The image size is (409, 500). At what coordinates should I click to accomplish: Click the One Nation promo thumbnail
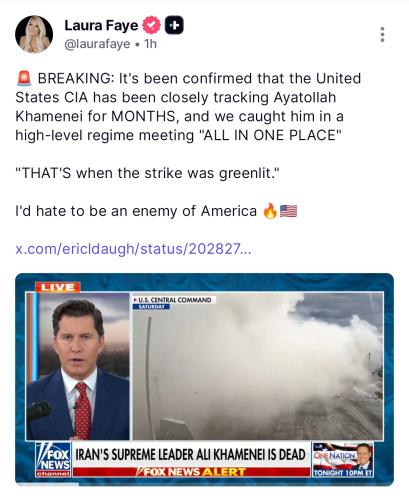pos(343,459)
